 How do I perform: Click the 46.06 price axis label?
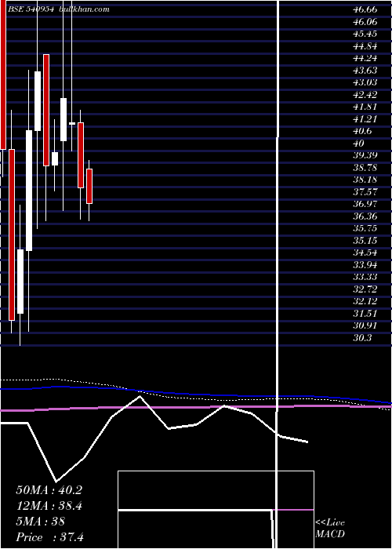[365, 22]
